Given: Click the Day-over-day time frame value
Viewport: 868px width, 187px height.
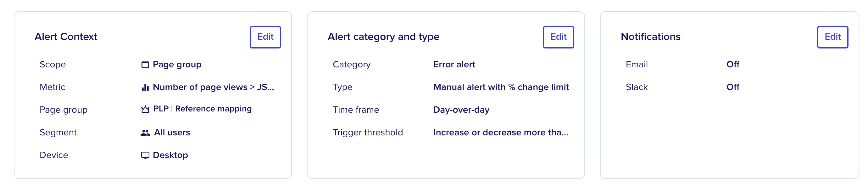Looking at the screenshot, I should click(x=461, y=110).
